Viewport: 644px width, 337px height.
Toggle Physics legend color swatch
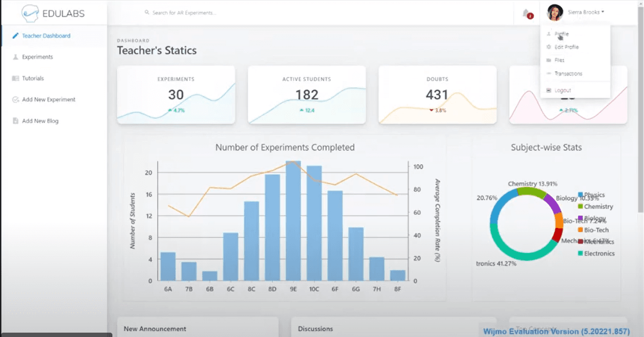(x=581, y=195)
